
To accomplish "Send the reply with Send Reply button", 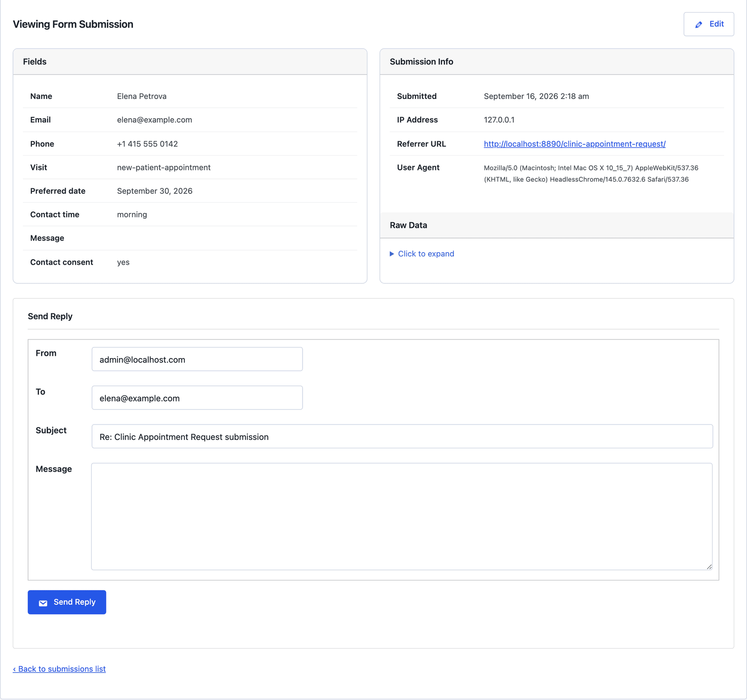I will pyautogui.click(x=67, y=602).
